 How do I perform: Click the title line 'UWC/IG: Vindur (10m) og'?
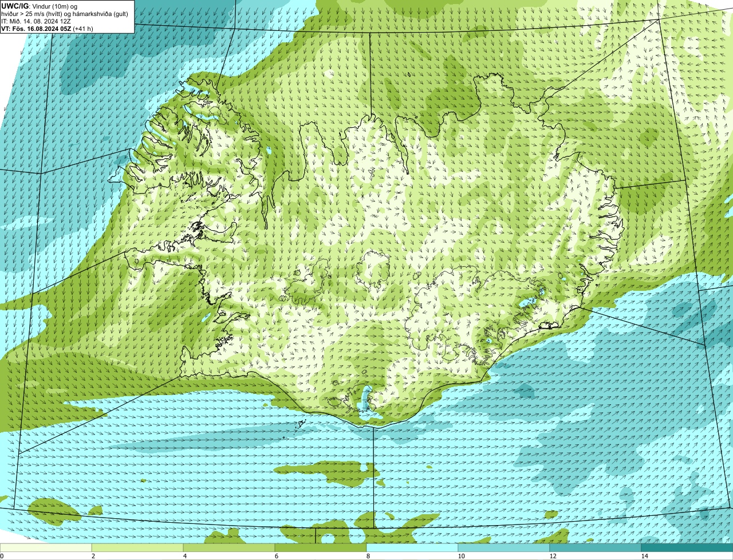tap(39, 6)
